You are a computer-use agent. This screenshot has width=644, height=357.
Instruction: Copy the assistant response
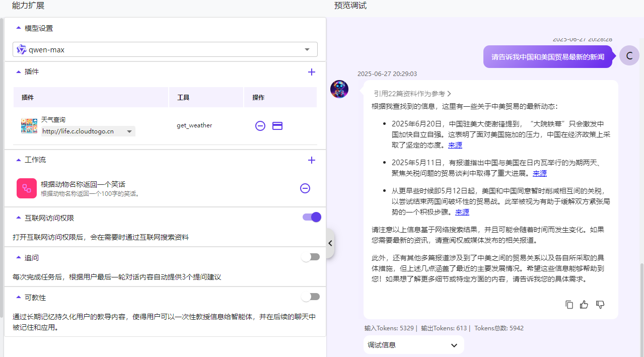569,305
